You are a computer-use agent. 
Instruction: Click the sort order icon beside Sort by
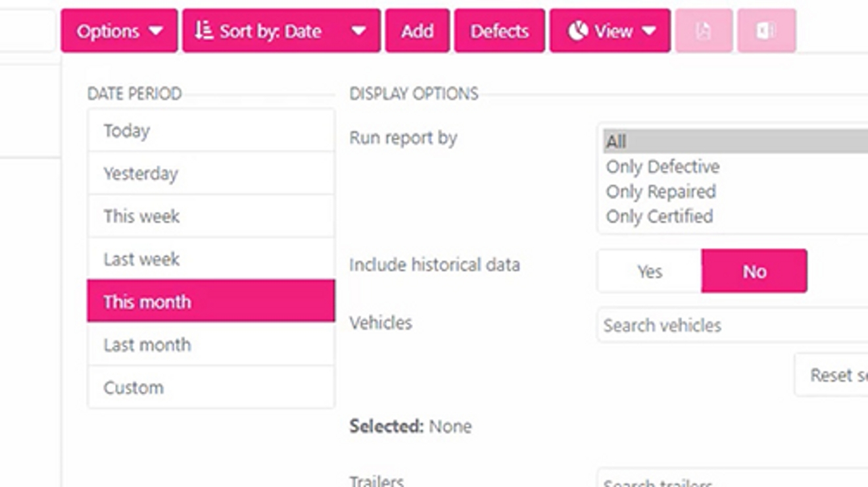click(203, 30)
